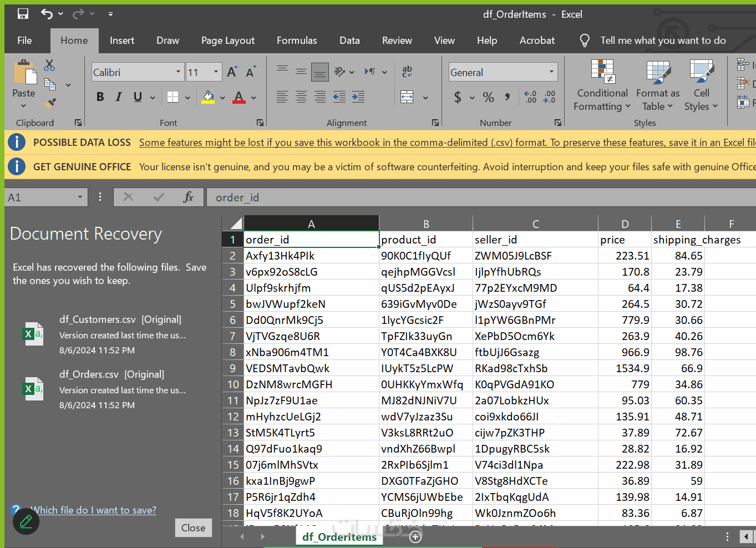Click Increase Font Size icon
Image resolution: width=756 pixels, height=548 pixels.
click(232, 72)
